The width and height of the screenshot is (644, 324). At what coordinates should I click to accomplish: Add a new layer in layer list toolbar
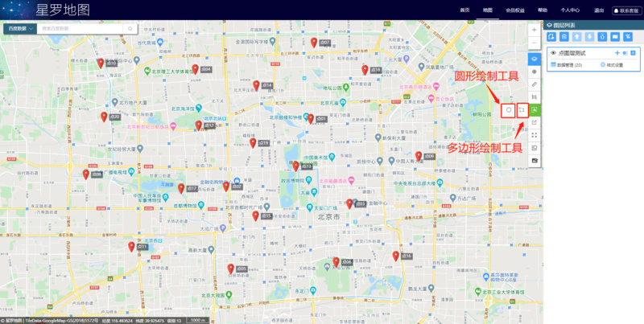[x=551, y=37]
